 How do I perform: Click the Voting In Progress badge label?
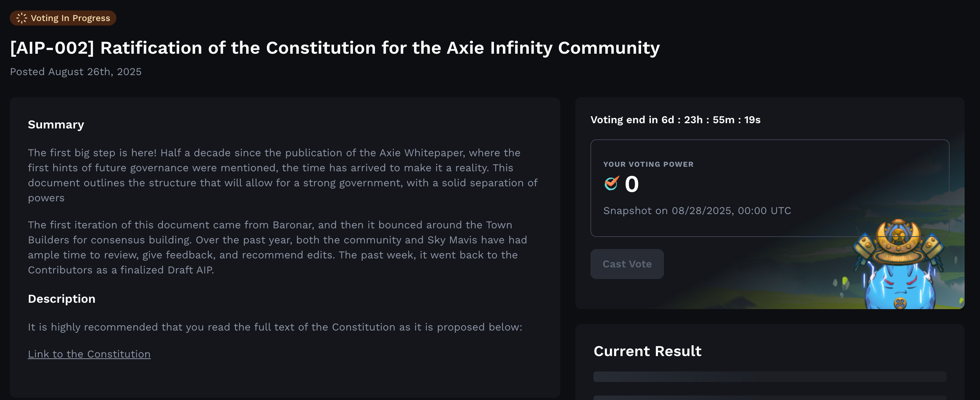71,18
